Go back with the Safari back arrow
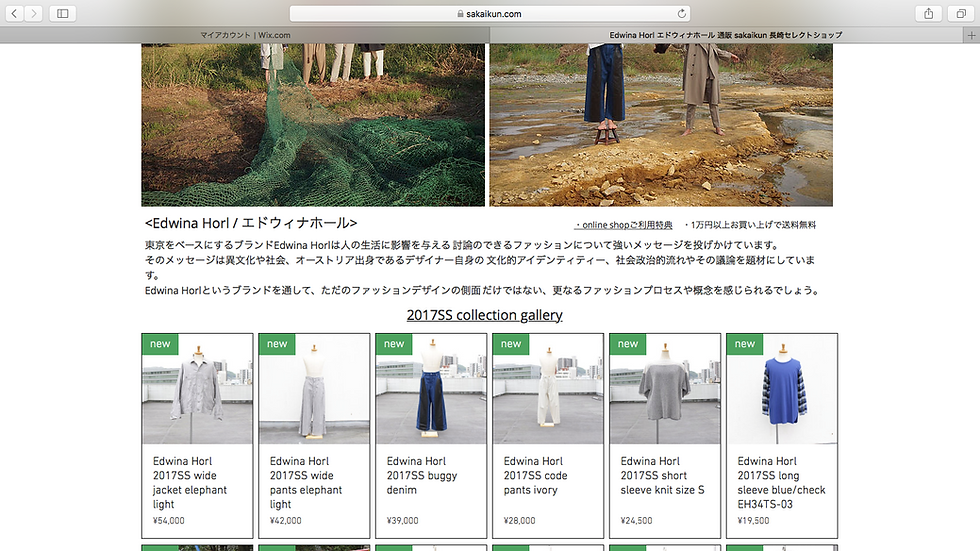The width and height of the screenshot is (980, 551). coord(14,13)
